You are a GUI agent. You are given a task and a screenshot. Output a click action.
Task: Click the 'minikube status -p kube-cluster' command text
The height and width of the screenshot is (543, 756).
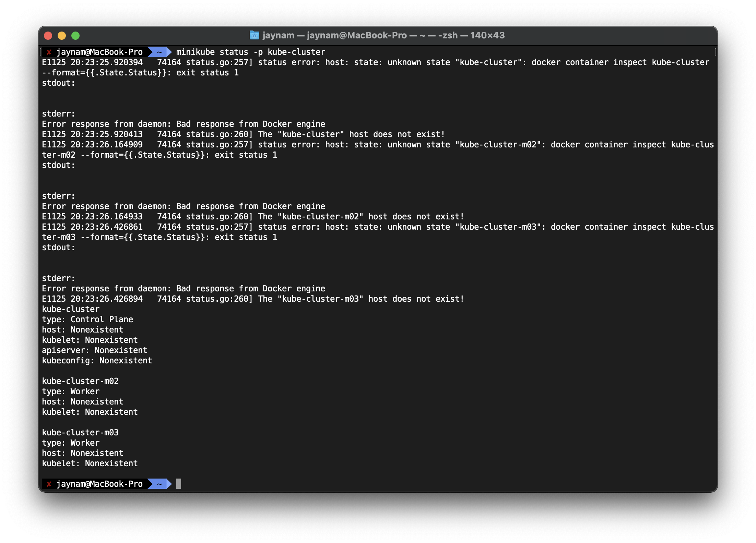[250, 52]
